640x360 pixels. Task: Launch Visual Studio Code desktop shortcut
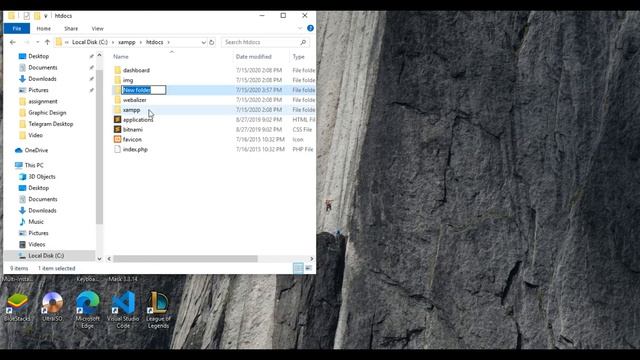coord(123,310)
